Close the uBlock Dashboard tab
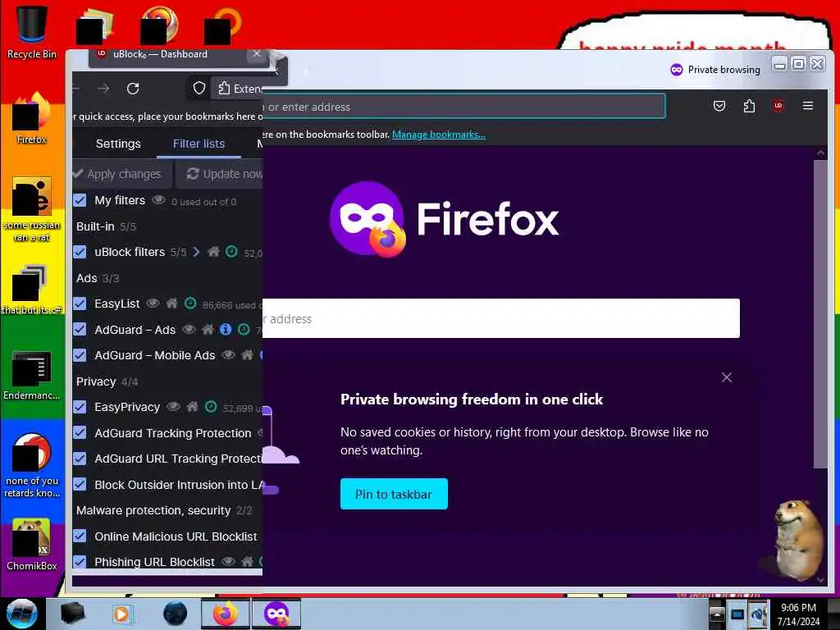 click(x=257, y=53)
